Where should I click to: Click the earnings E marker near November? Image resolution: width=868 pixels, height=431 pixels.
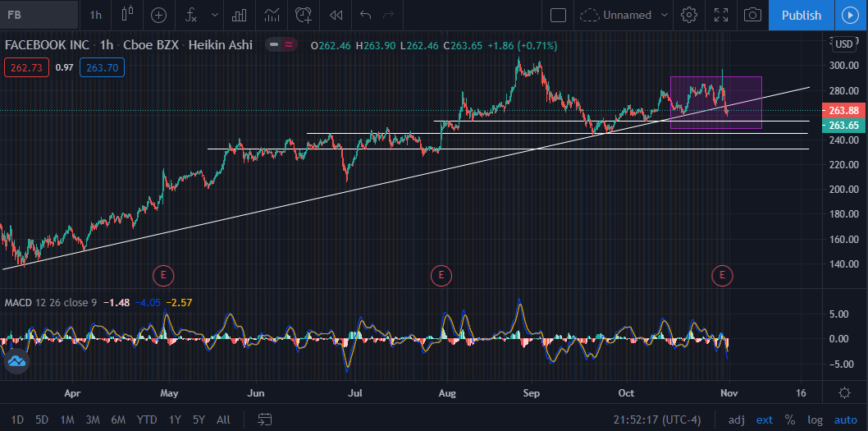tap(722, 274)
